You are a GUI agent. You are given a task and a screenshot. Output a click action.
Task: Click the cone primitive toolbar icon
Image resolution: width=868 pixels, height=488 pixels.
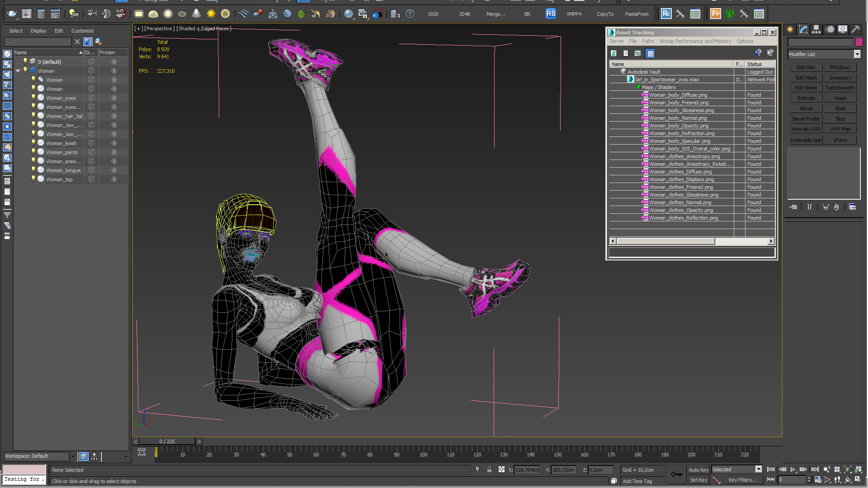197,14
